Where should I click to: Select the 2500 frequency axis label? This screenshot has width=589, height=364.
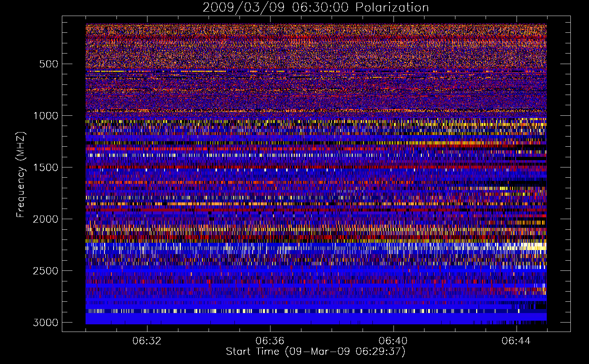pyautogui.click(x=46, y=271)
